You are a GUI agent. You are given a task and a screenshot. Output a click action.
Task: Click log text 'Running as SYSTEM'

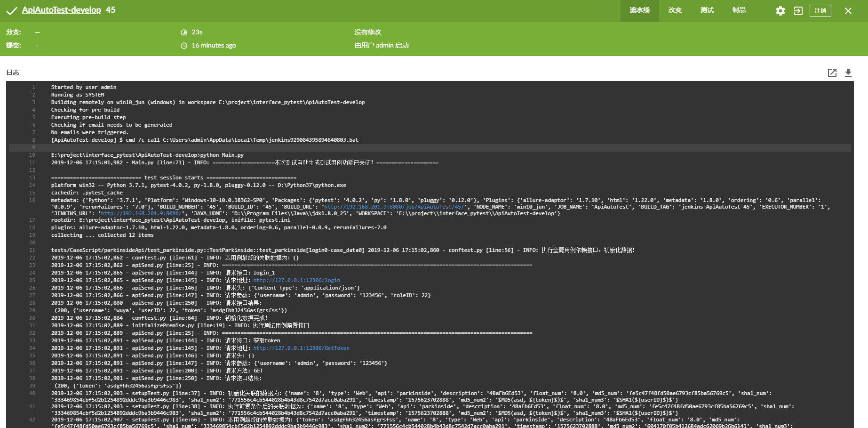[x=78, y=95]
